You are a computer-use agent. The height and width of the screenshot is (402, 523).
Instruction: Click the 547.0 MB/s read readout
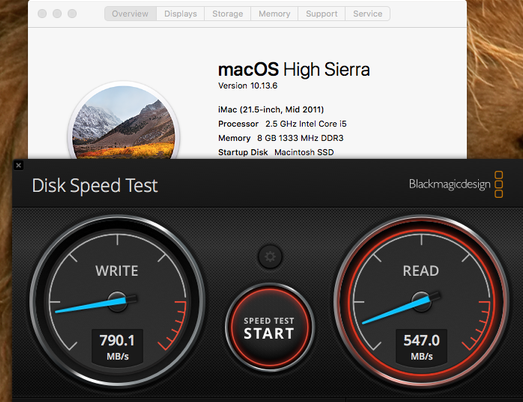[422, 346]
